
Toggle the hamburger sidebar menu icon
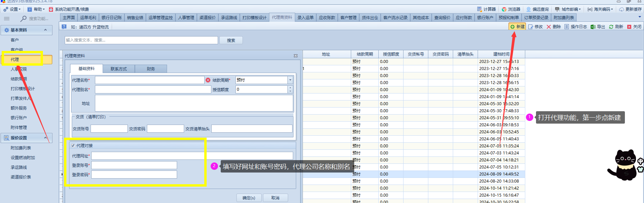point(6,19)
